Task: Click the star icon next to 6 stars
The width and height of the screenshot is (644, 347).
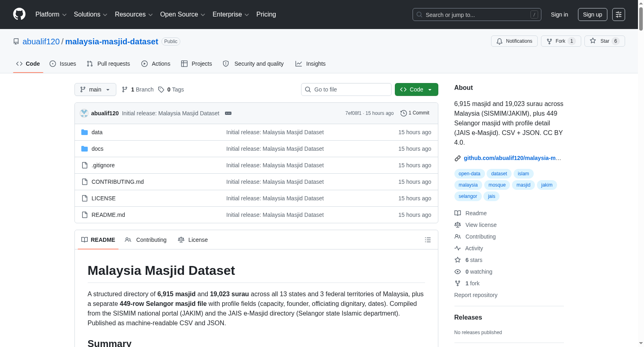Action: pos(458,260)
